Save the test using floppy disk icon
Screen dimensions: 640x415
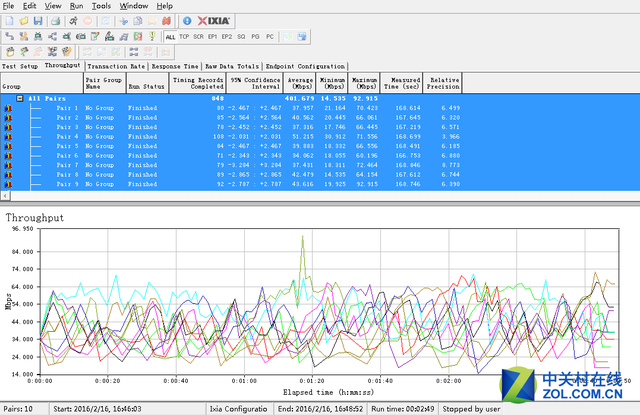tap(38, 21)
